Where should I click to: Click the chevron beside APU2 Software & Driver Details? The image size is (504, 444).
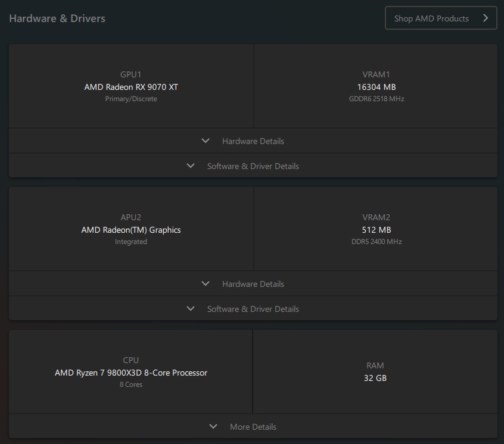[x=191, y=308]
